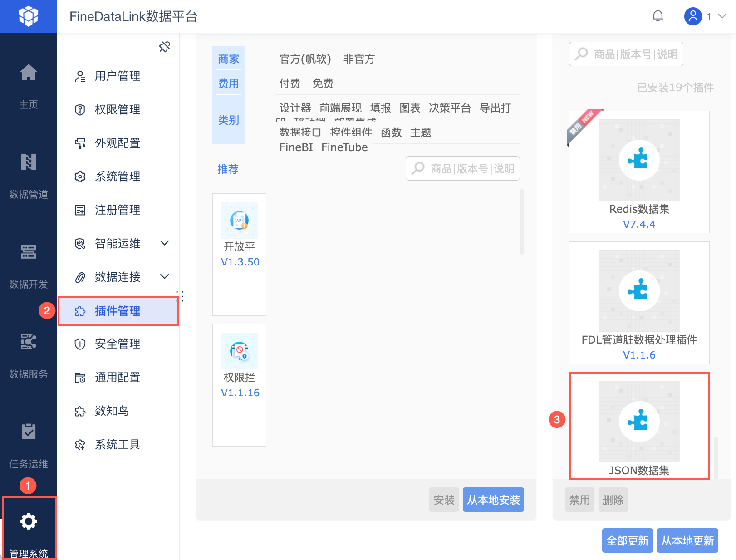
Task: Select the FDL管道脏数据处理插件 card
Action: [x=639, y=302]
